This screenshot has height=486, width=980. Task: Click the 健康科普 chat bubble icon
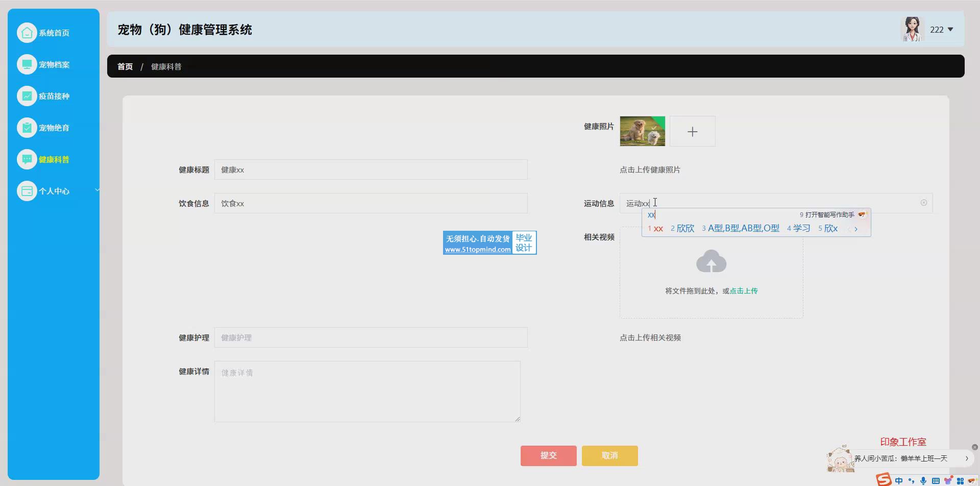pos(27,159)
